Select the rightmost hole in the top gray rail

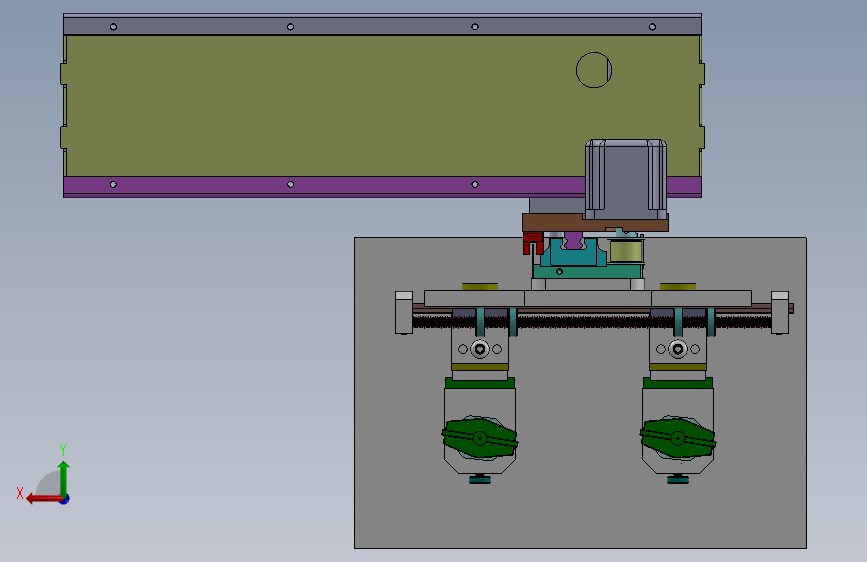tap(652, 27)
